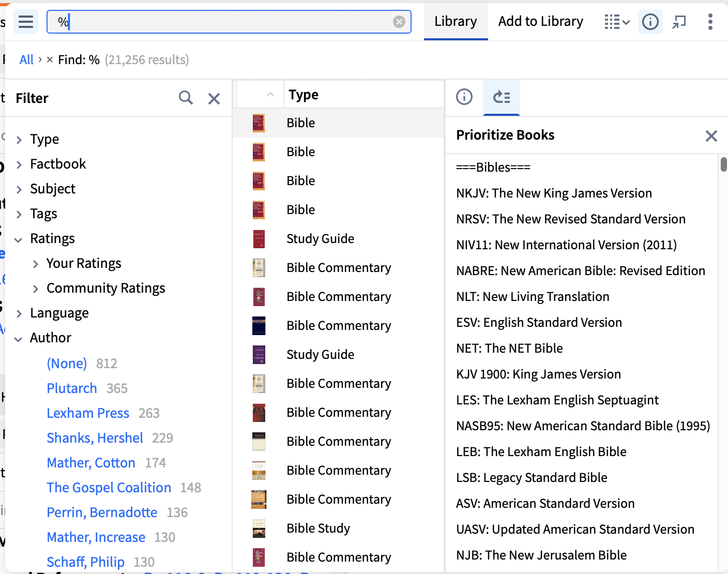728x574 pixels.
Task: Sort the list by the Type column
Action: click(304, 95)
